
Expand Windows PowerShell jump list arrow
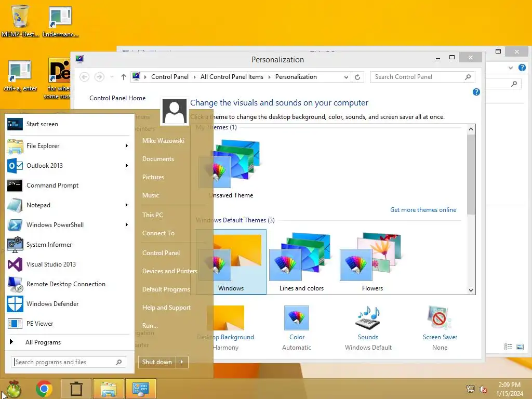[x=127, y=224]
